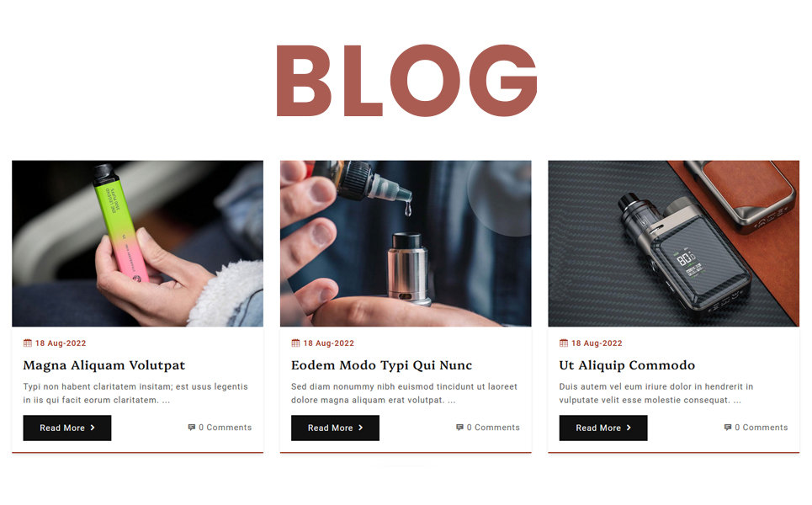This screenshot has height=505, width=812.
Task: Select the green-pink disposable vape thumbnail
Action: point(138,243)
